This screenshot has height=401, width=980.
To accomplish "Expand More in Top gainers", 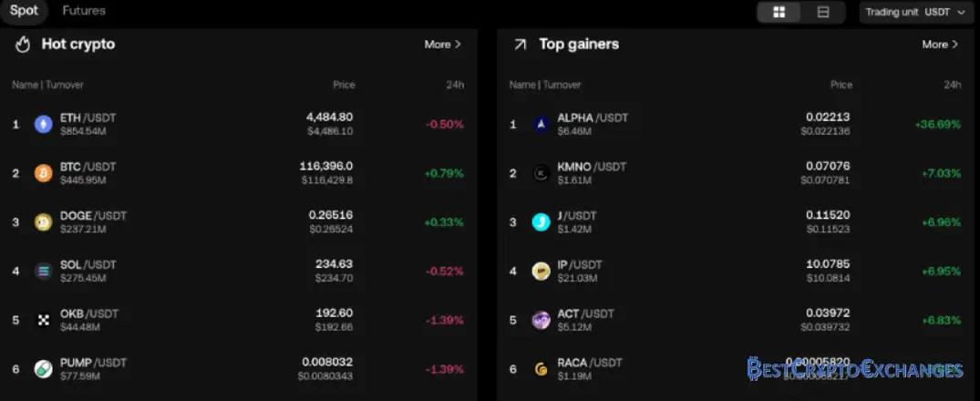I will click(940, 44).
